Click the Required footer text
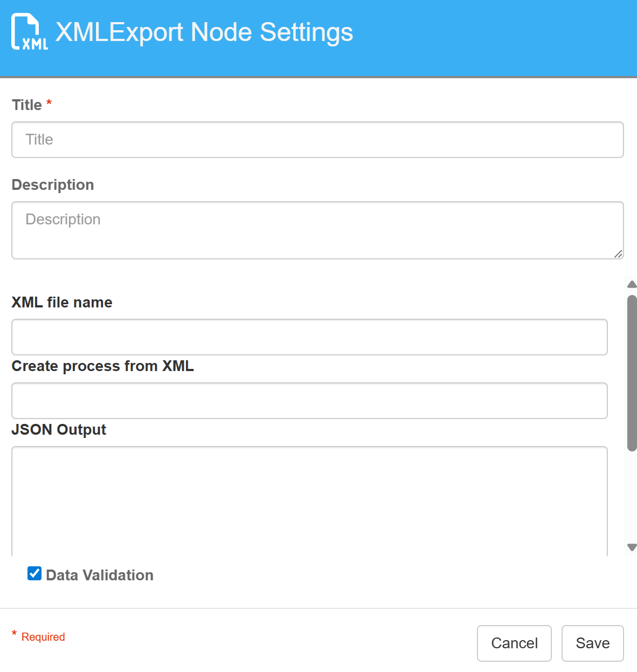Image resolution: width=637 pixels, height=672 pixels. (43, 636)
